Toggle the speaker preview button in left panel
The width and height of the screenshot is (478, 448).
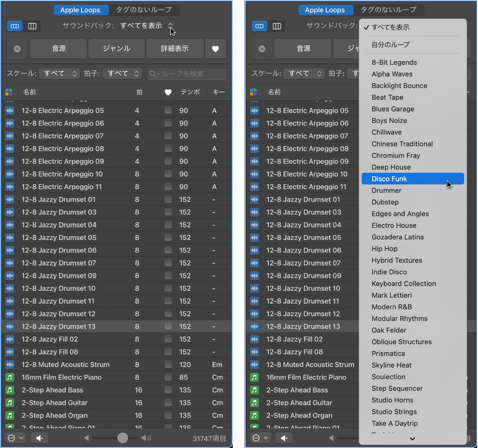coord(39,438)
